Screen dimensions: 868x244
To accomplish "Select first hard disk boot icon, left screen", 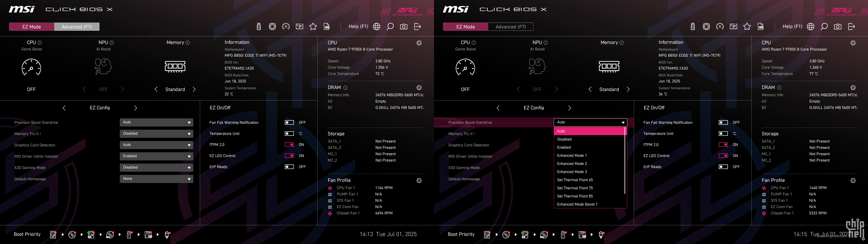I will pos(53,235).
